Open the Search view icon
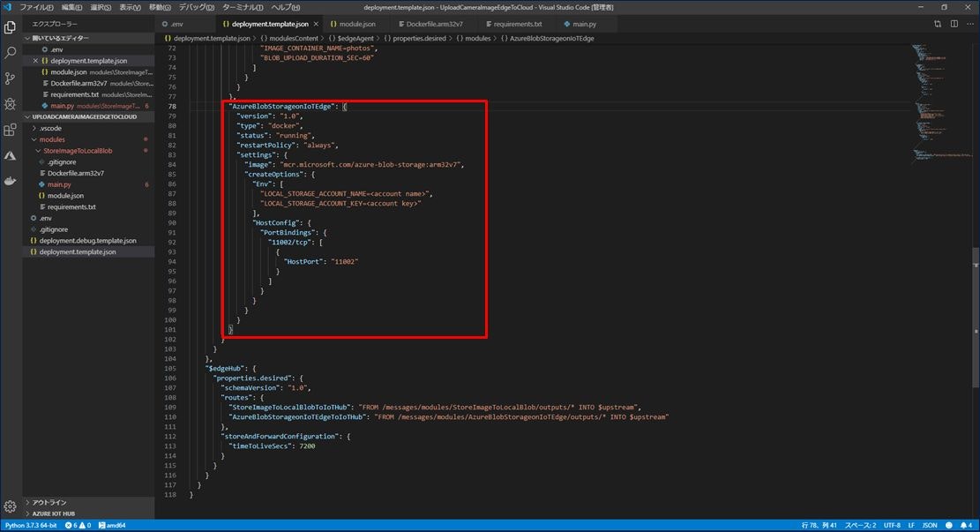Viewport: 980px width, 532px height. tap(10, 52)
